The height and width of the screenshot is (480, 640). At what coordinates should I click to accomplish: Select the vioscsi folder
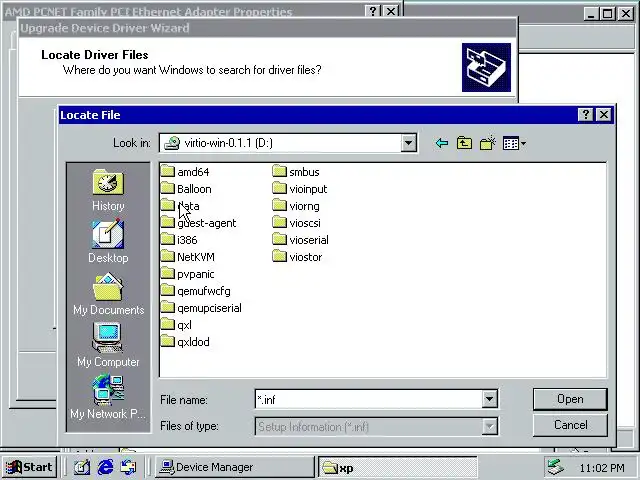pyautogui.click(x=297, y=223)
